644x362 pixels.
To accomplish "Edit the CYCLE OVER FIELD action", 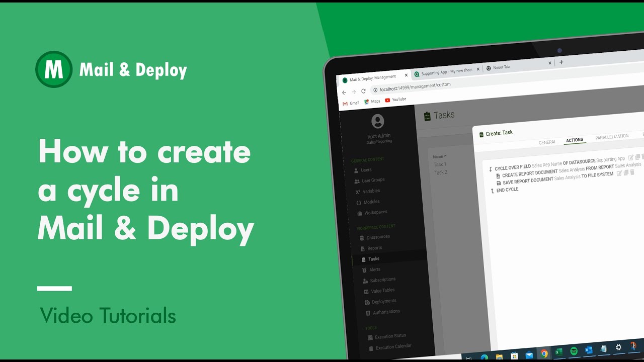I will coord(631,158).
